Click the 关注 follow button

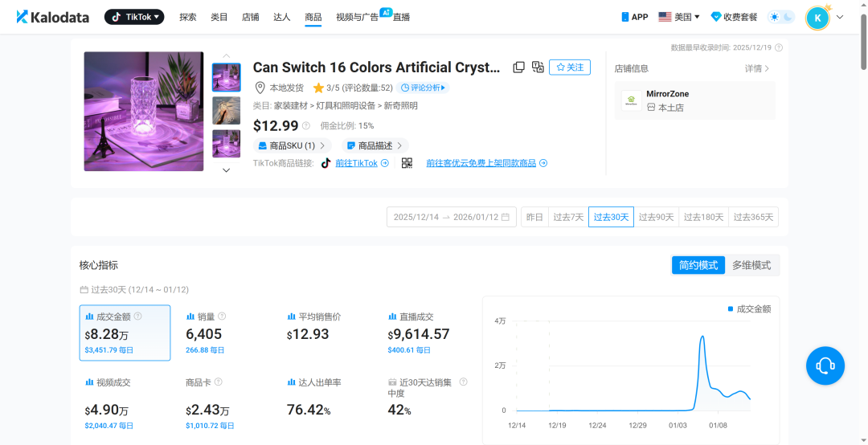point(570,67)
